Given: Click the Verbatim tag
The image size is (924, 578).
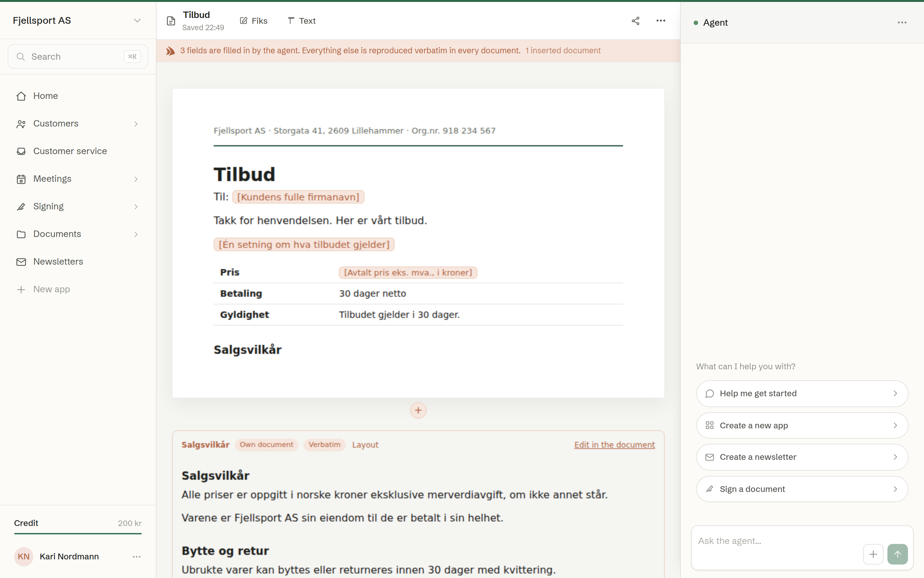Looking at the screenshot, I should (x=324, y=445).
